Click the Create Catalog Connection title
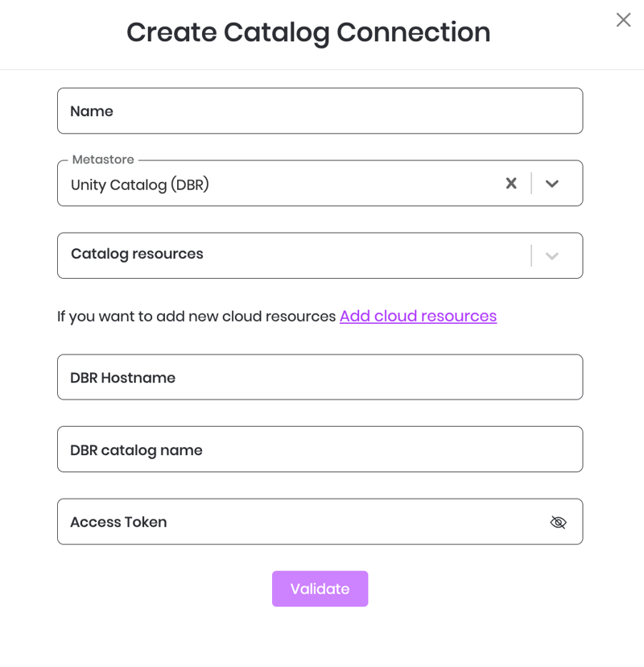This screenshot has width=644, height=667. point(308,32)
